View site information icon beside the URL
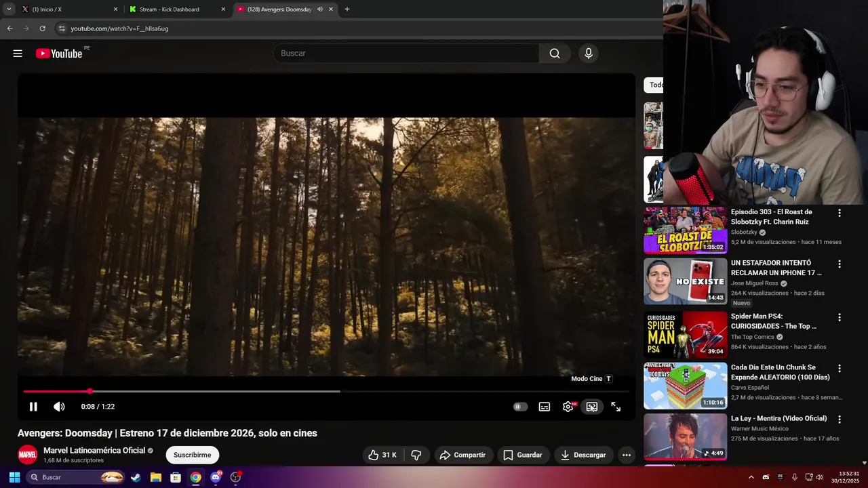The width and height of the screenshot is (868, 488). tap(62, 28)
